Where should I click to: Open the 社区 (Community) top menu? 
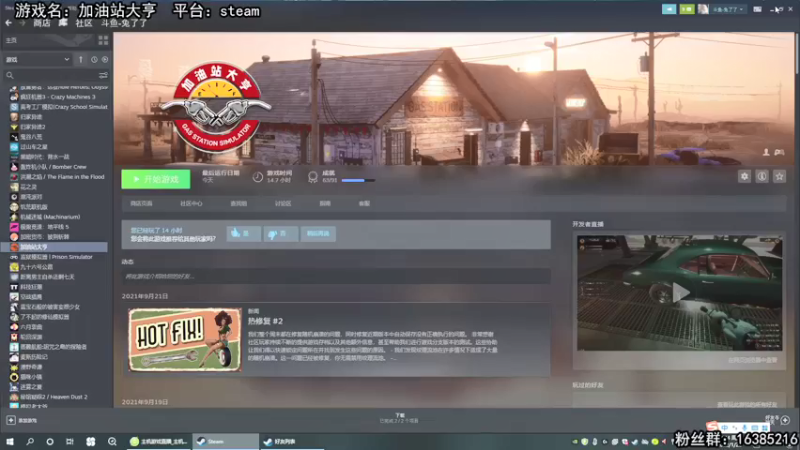84,23
